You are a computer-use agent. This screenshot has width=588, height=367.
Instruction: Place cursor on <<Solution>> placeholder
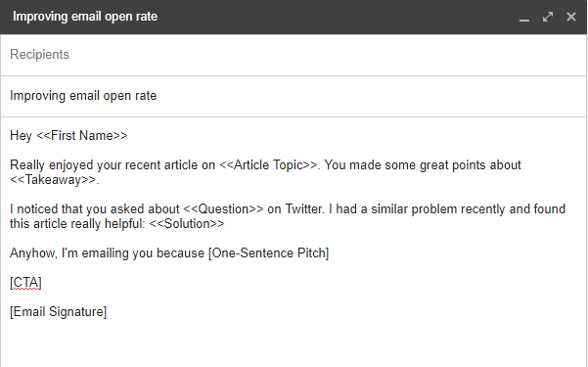(x=187, y=224)
